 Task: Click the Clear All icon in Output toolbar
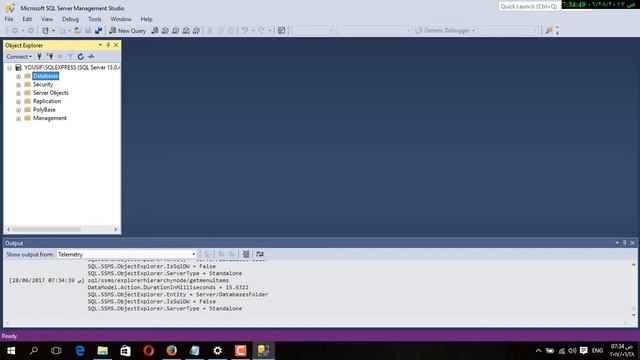246,254
